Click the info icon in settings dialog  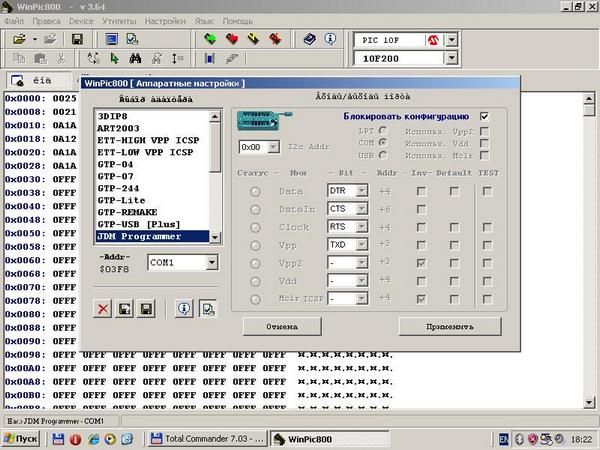(x=184, y=309)
